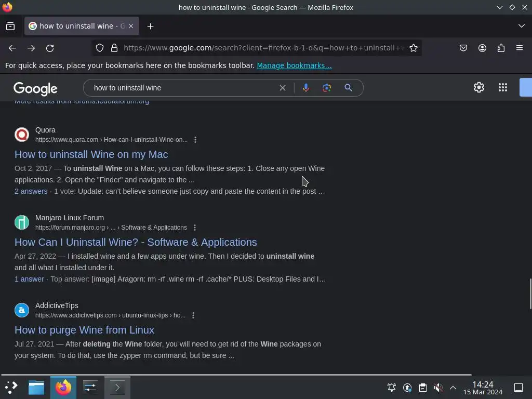Click the Quora site favicon
This screenshot has height=399, width=532.
[x=22, y=135]
